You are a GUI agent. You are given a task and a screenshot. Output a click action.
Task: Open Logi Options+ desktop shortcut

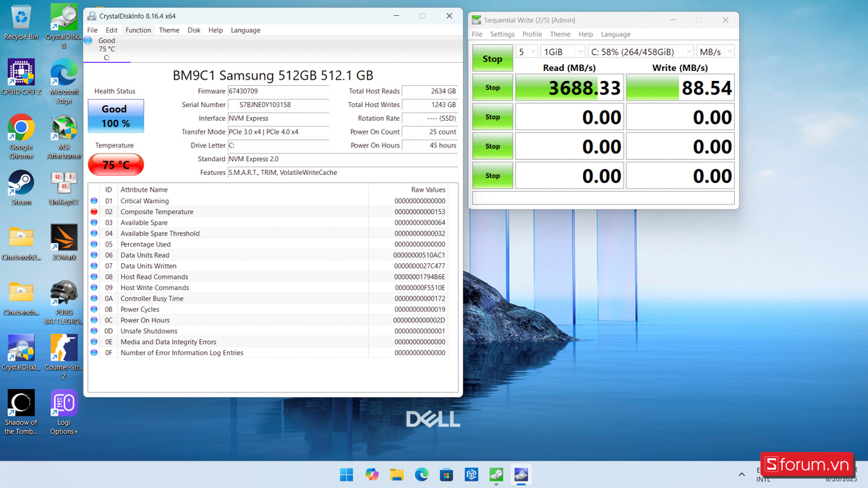click(x=64, y=412)
